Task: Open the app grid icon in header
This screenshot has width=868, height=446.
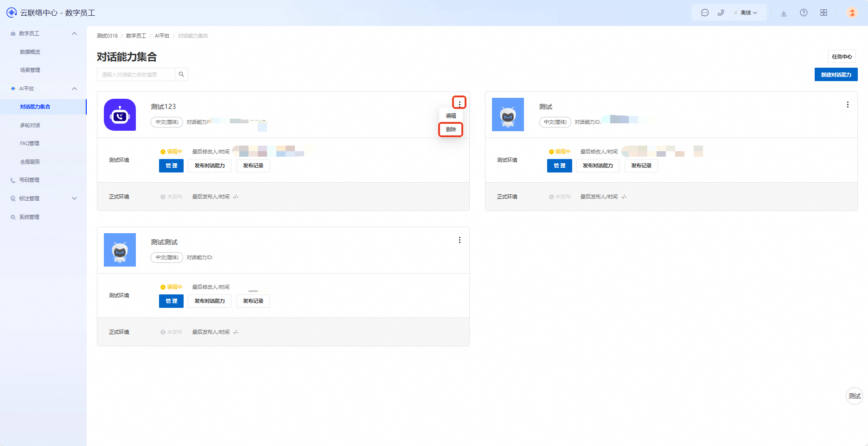Action: click(x=823, y=13)
